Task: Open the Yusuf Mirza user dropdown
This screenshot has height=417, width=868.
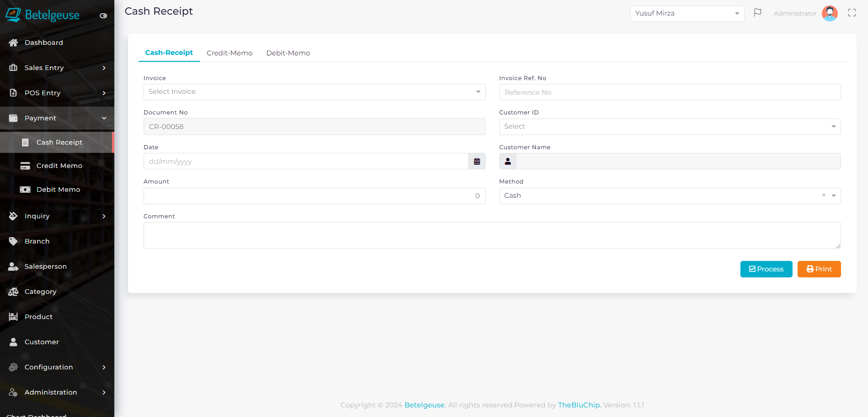Action: [687, 13]
